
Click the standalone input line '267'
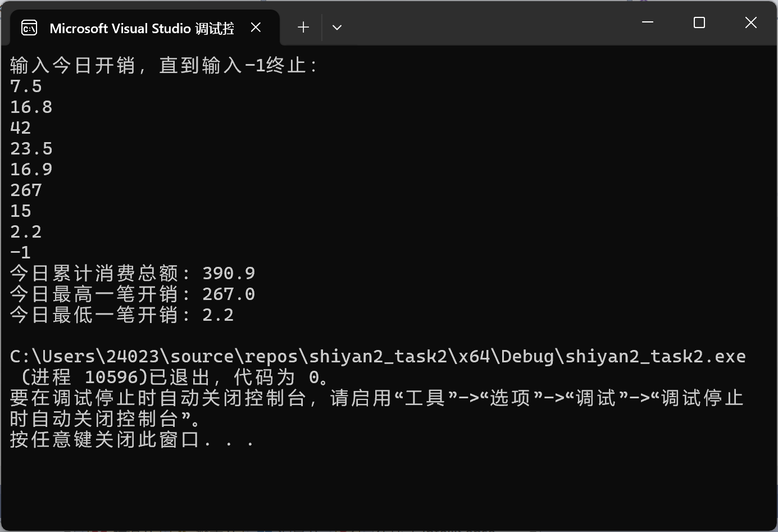[x=26, y=190]
